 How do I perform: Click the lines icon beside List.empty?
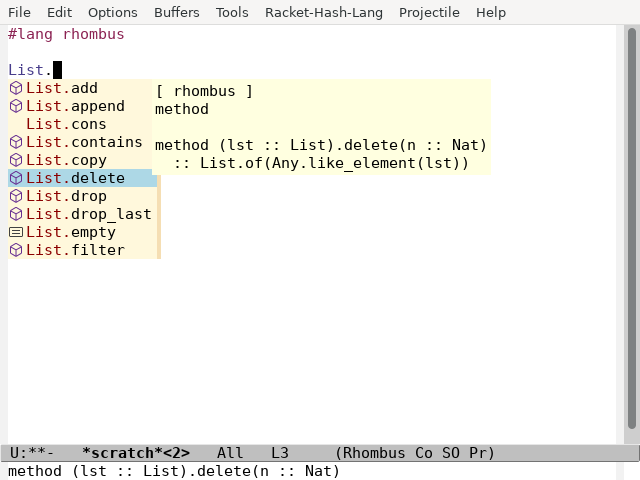click(x=16, y=232)
